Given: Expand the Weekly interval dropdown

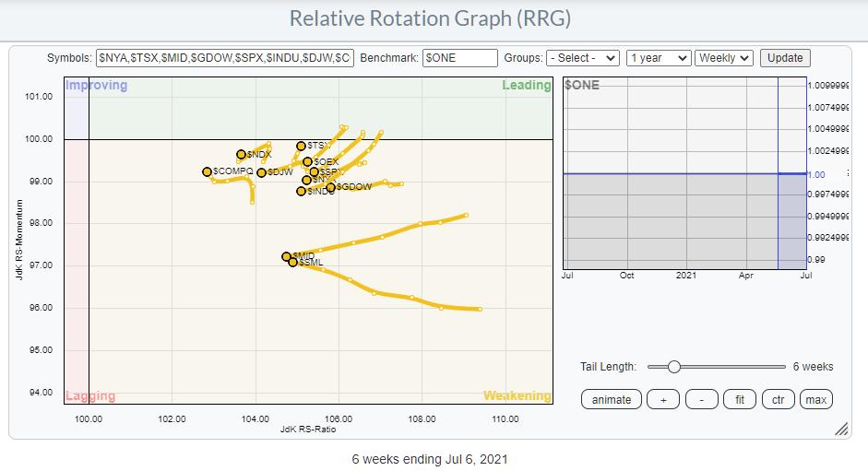Looking at the screenshot, I should (x=724, y=57).
